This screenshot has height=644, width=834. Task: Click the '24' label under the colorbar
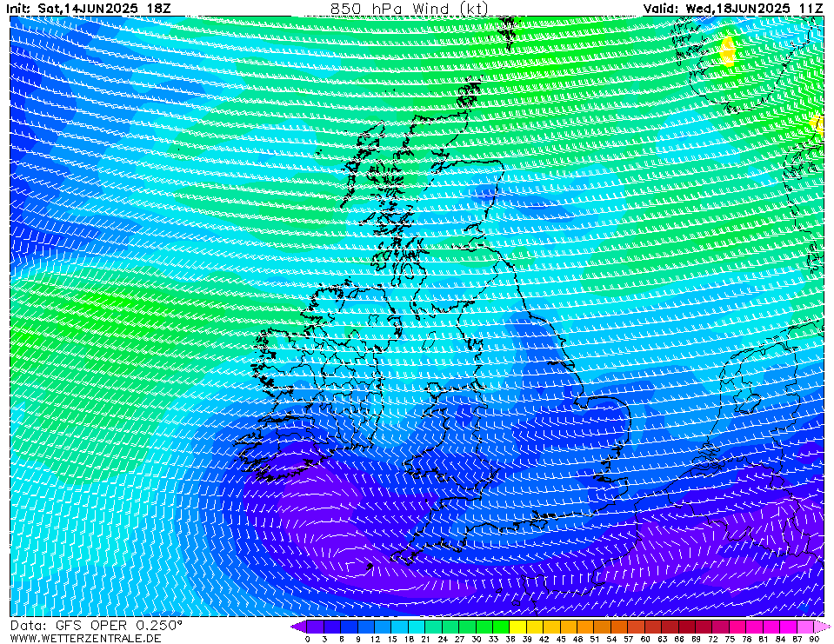pyautogui.click(x=443, y=639)
